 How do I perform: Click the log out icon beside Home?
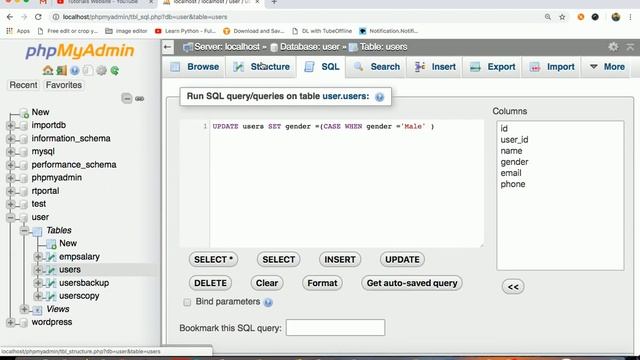click(61, 70)
